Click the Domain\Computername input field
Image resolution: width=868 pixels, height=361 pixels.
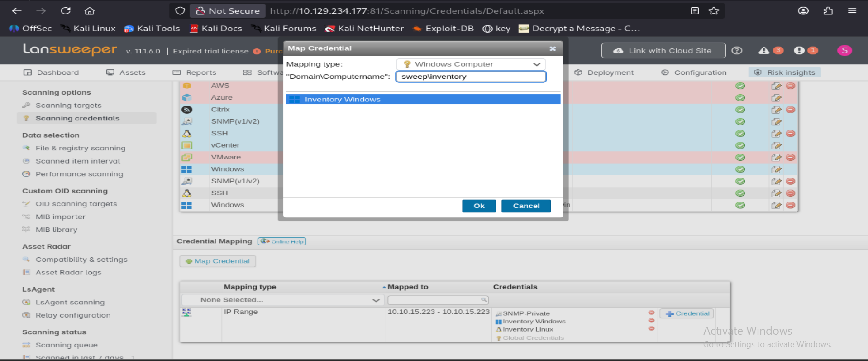(x=471, y=77)
